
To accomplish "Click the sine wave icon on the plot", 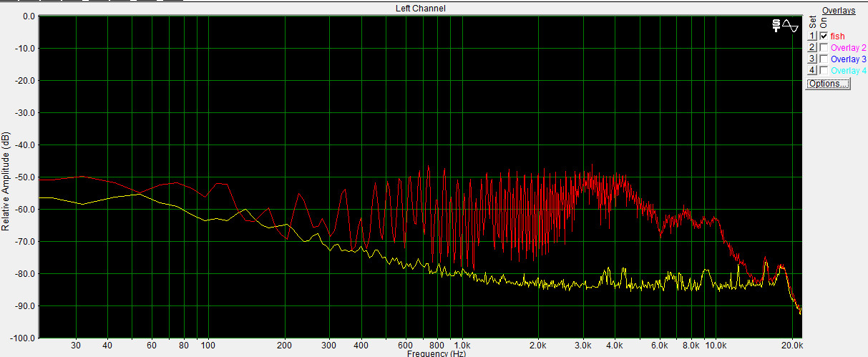I will point(791,25).
